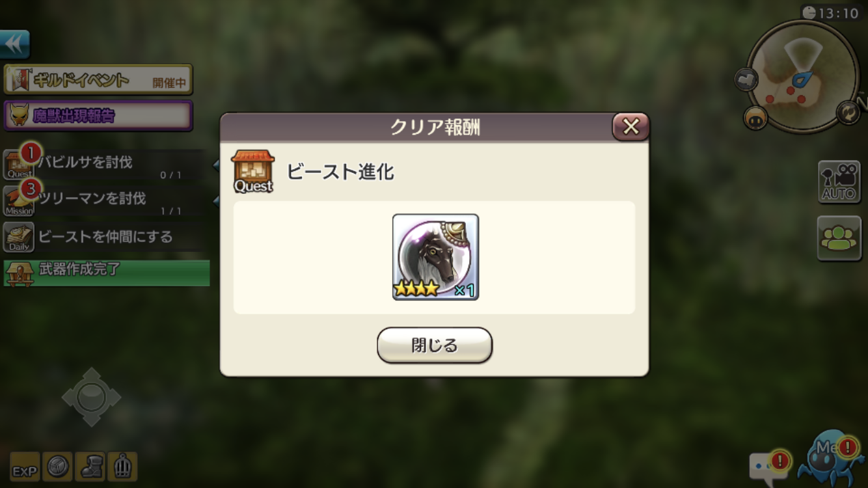Image resolution: width=868 pixels, height=488 pixels.
Task: Click the 閉じる button
Action: [435, 345]
